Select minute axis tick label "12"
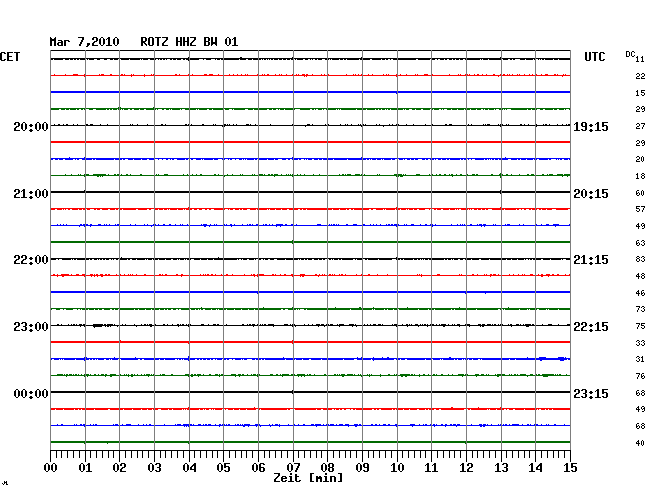650x494 pixels. click(x=466, y=468)
